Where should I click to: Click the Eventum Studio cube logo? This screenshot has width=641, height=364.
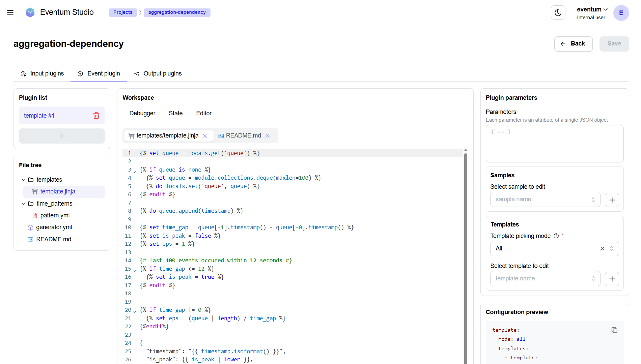[x=30, y=12]
